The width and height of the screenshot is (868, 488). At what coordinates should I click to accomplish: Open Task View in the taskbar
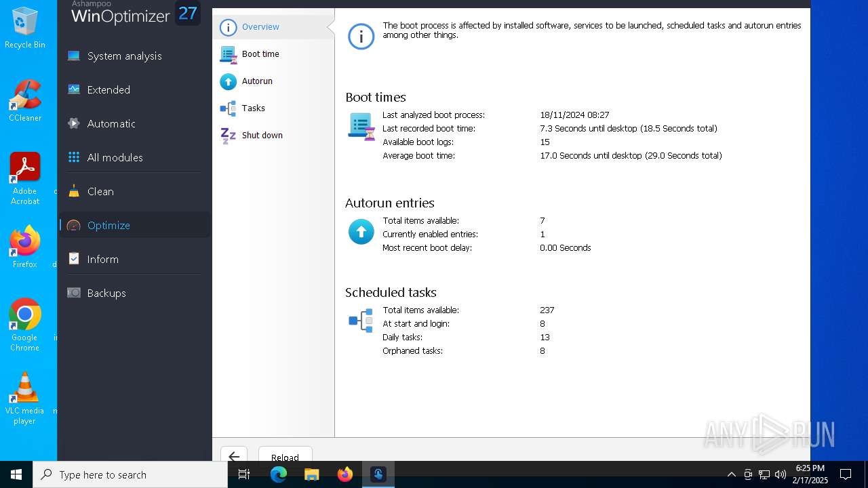[x=244, y=474]
